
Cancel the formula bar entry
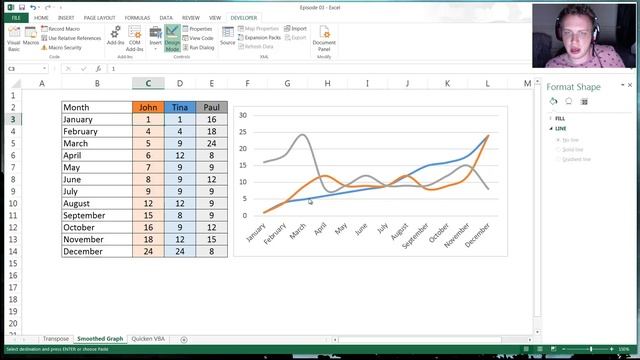(x=69, y=69)
